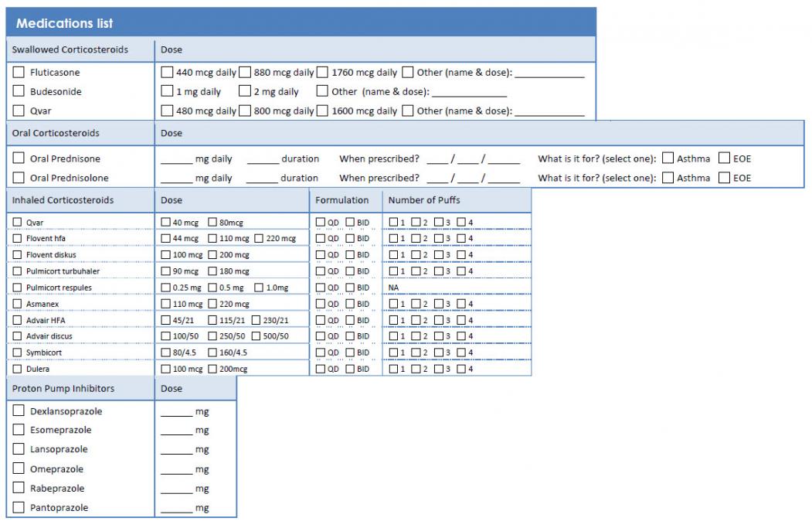Select 1760 mcg daily dose
812x528 pixels.
coord(322,72)
